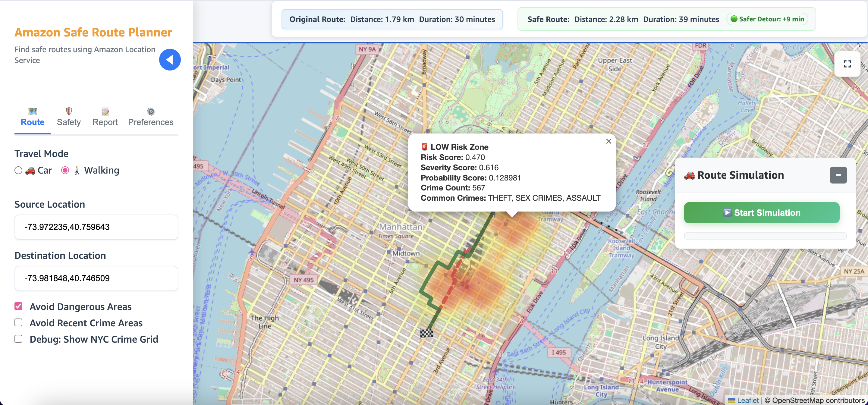Open the Preferences tab

pyautogui.click(x=151, y=122)
